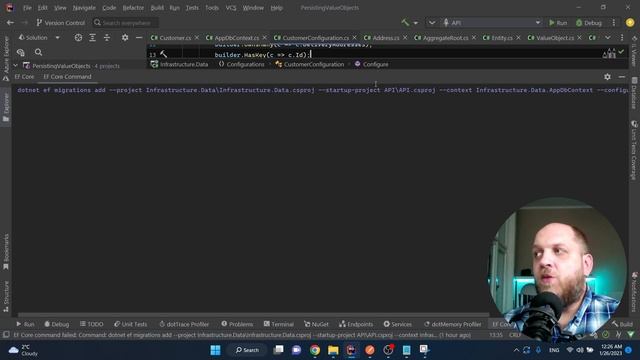640x360 pixels.
Task: Hide the Explorer panel with minus icon
Action: click(x=139, y=38)
